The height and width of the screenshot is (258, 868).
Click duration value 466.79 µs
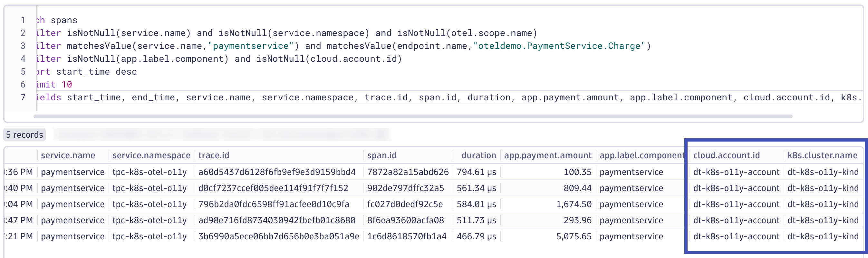coord(477,236)
